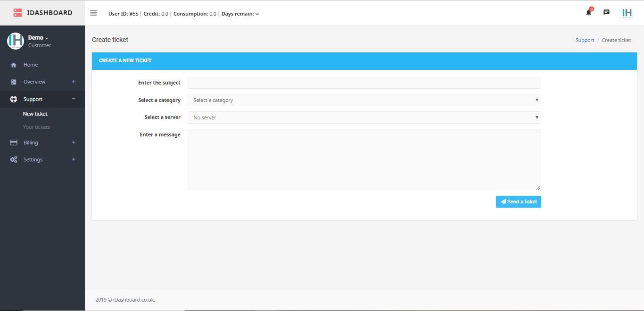Click the Overview server icon in the sidebar

click(x=14, y=82)
